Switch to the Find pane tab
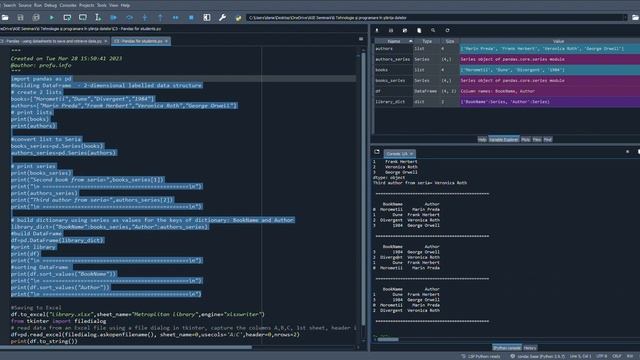Image resolution: width=640 pixels, height=360 pixels. [x=548, y=140]
